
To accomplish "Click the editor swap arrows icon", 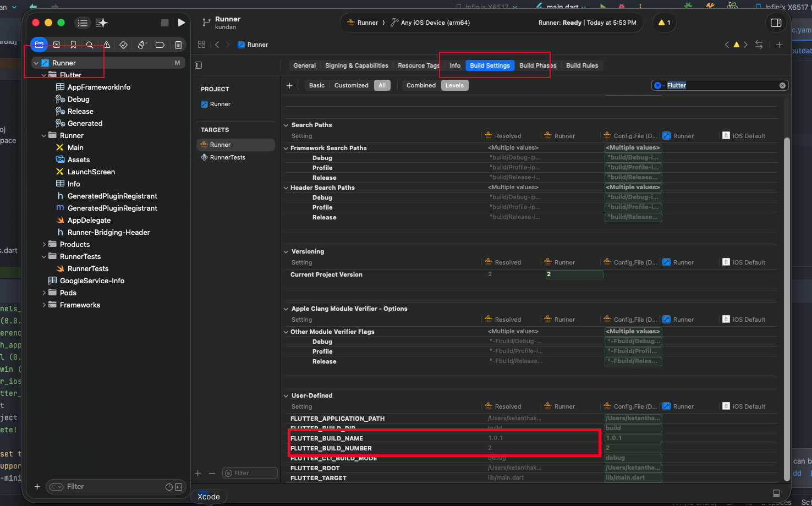I will (x=759, y=45).
